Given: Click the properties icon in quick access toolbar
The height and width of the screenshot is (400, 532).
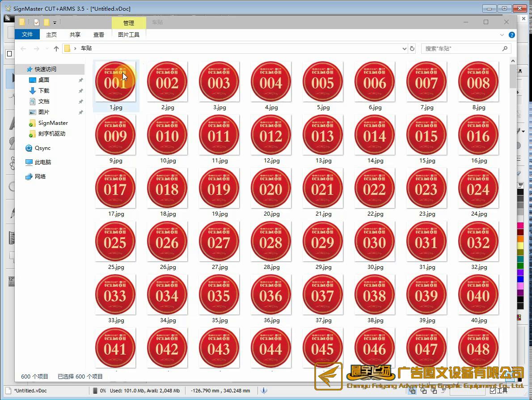Looking at the screenshot, I should [x=37, y=22].
